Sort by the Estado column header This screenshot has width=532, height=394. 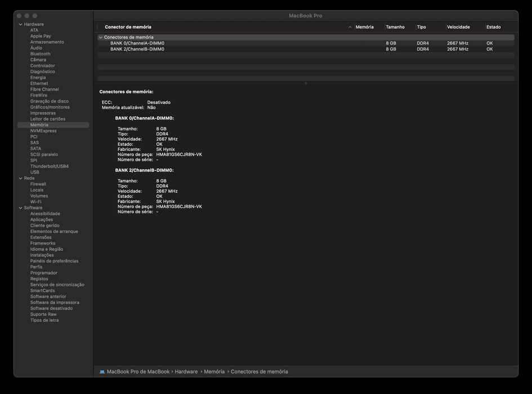click(x=493, y=27)
